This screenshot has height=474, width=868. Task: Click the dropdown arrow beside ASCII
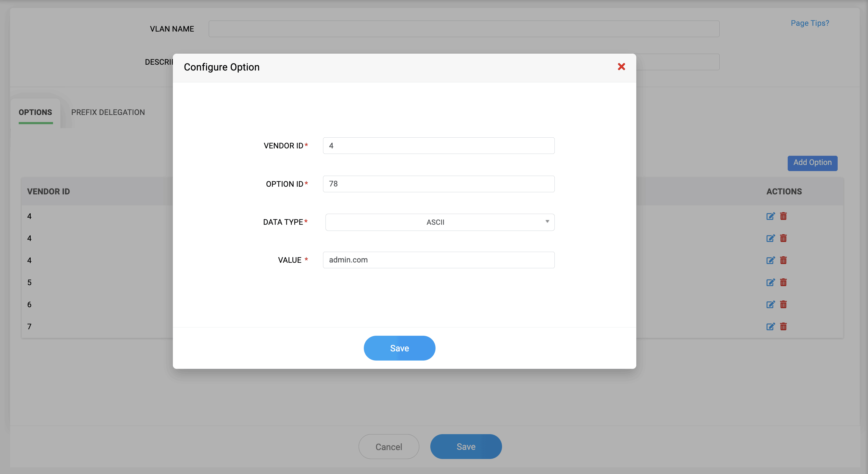point(547,221)
